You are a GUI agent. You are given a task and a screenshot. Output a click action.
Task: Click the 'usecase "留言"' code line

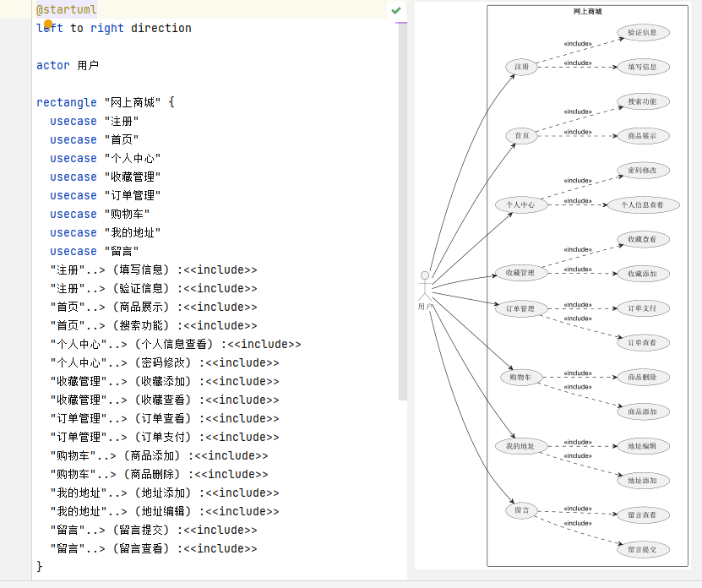tap(95, 251)
